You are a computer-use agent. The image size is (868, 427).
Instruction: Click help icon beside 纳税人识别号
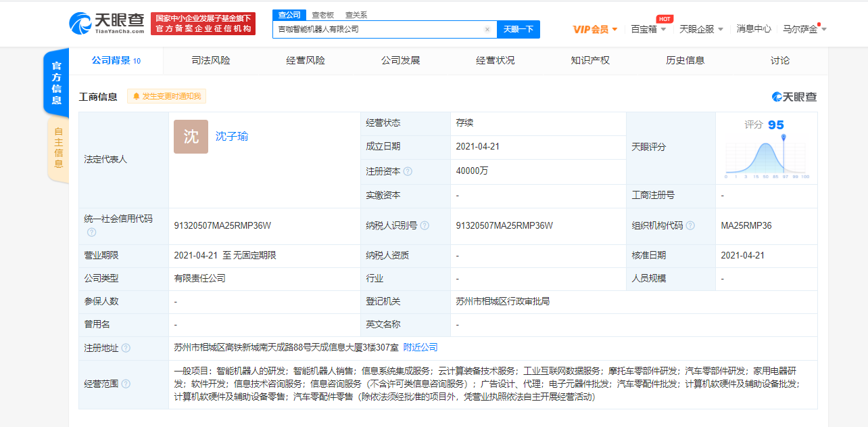click(x=425, y=226)
